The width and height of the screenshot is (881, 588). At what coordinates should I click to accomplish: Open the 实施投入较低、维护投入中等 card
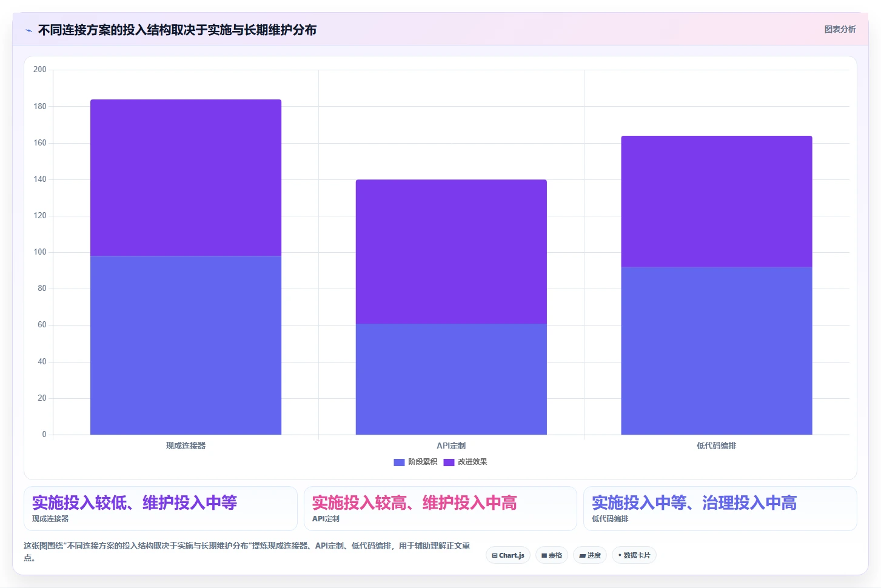pos(161,509)
